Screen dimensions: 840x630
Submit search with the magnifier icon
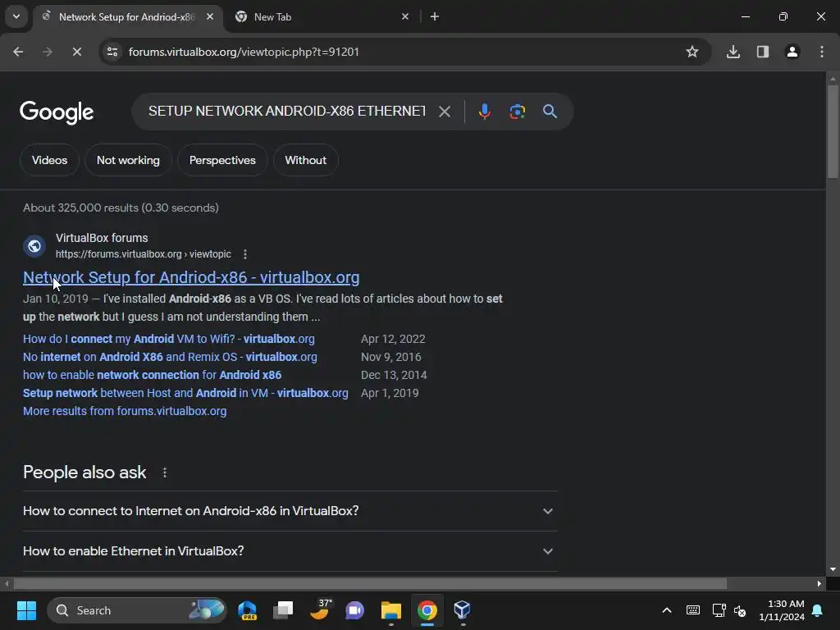pyautogui.click(x=550, y=112)
